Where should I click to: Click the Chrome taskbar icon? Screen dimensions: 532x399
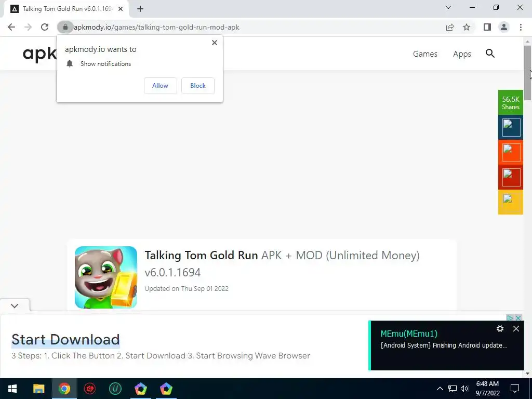64,389
